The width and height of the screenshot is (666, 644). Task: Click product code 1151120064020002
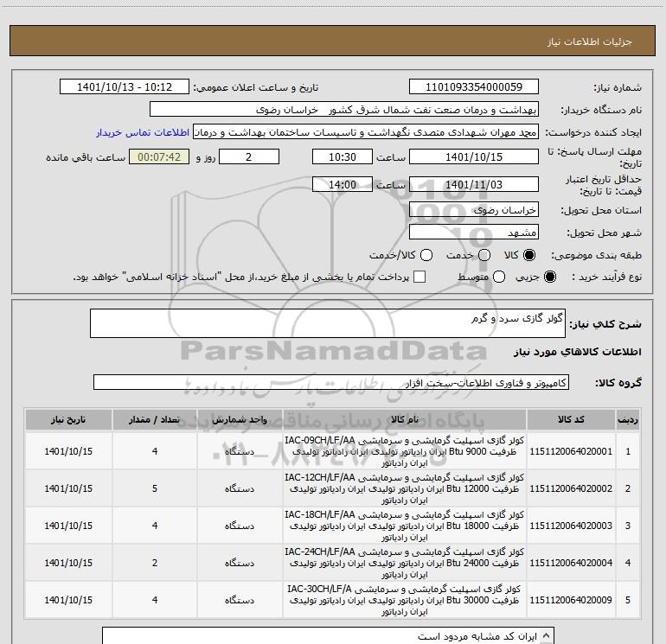[571, 488]
